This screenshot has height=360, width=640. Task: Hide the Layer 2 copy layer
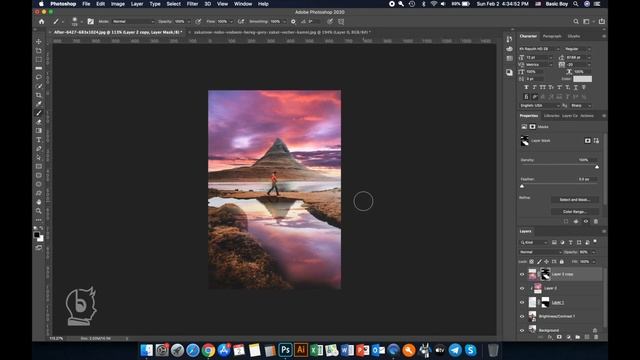click(522, 274)
